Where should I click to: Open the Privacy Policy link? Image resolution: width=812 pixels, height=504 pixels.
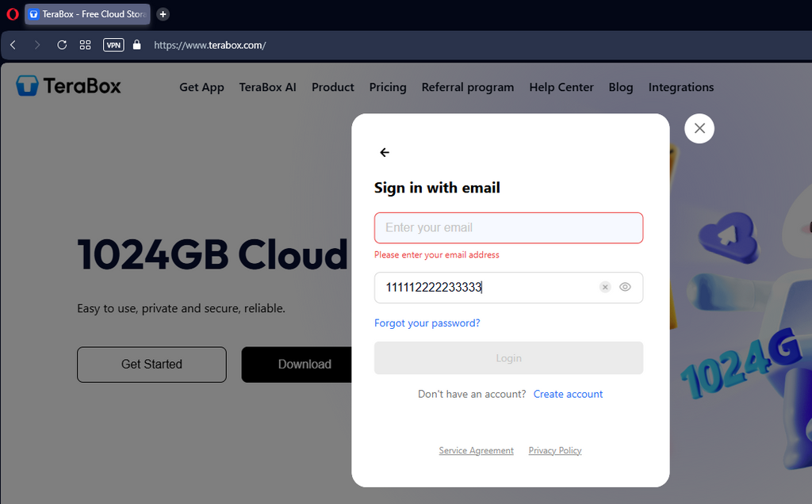555,451
